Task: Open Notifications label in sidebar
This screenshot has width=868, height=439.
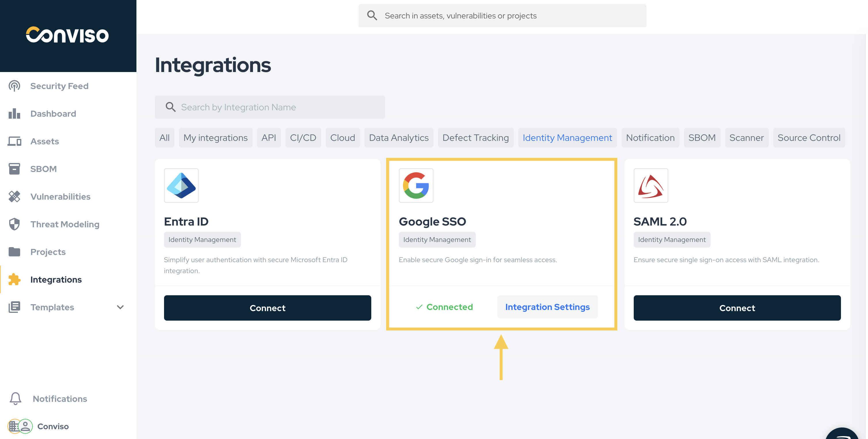Action: [60, 399]
